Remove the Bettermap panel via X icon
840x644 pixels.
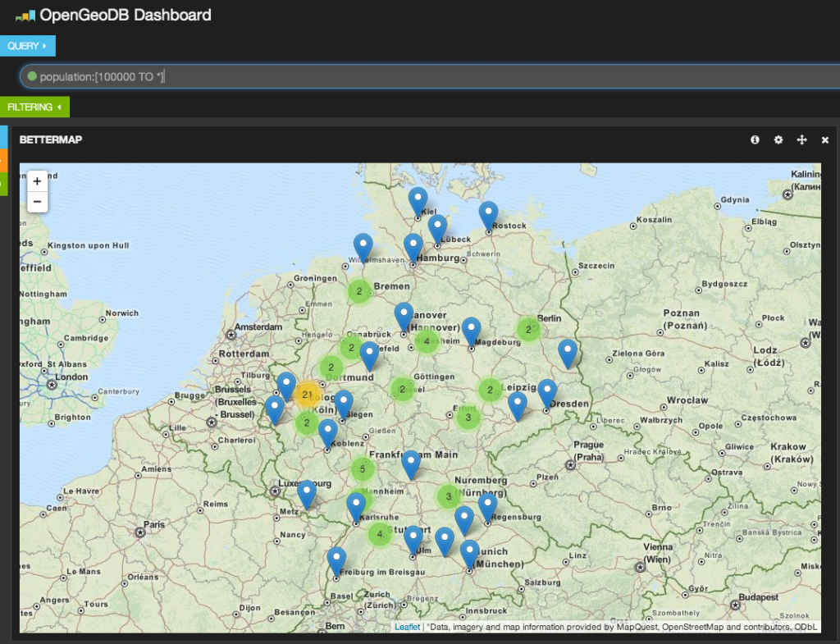(825, 139)
